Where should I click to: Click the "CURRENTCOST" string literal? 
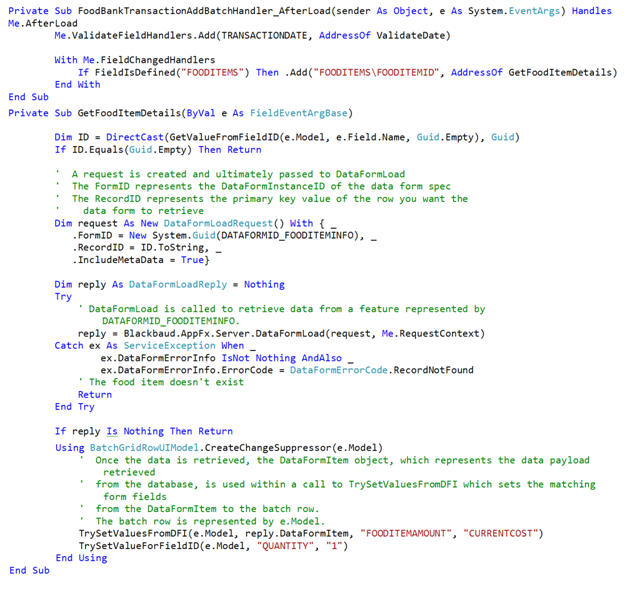[x=501, y=534]
